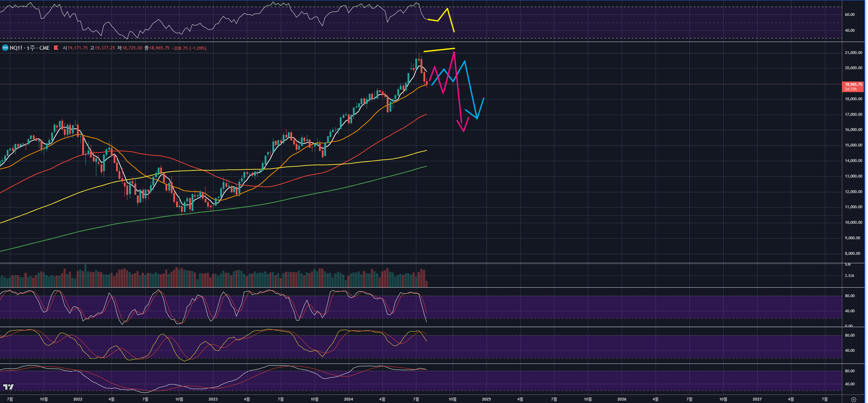Click the red flag icon beside CME
The height and width of the screenshot is (403, 868).
[x=56, y=48]
